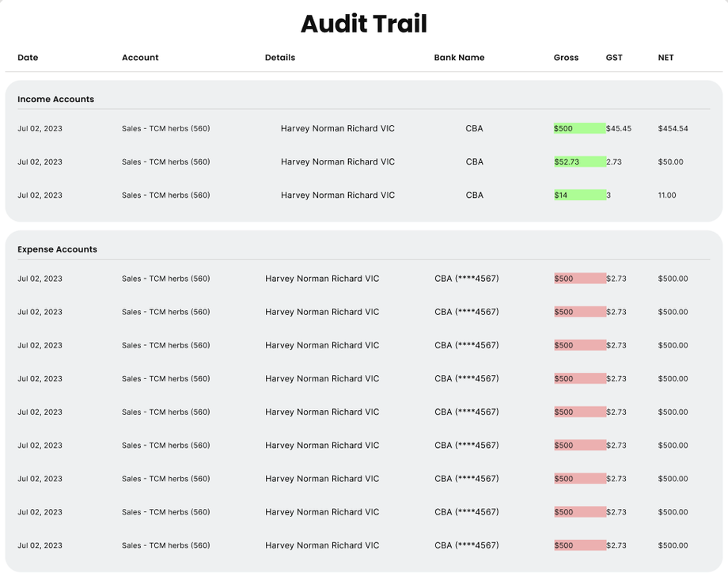
Task: Click the last red $500 expense amount
Action: 564,545
